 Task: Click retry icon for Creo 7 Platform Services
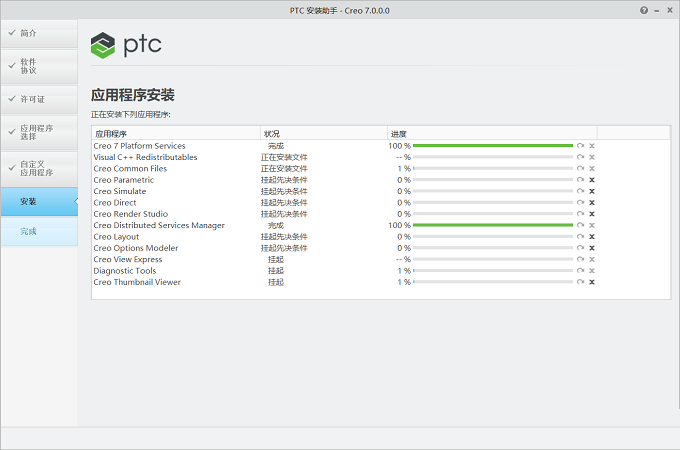[x=580, y=146]
